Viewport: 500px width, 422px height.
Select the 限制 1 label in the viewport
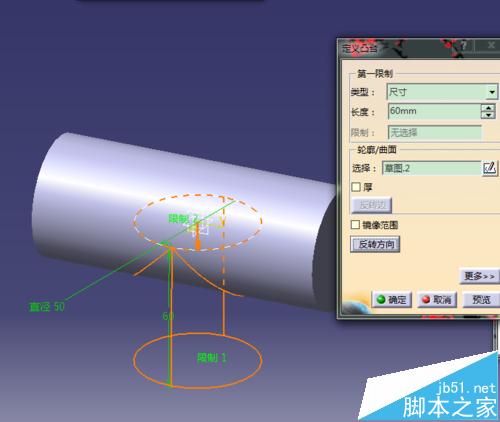(x=212, y=358)
